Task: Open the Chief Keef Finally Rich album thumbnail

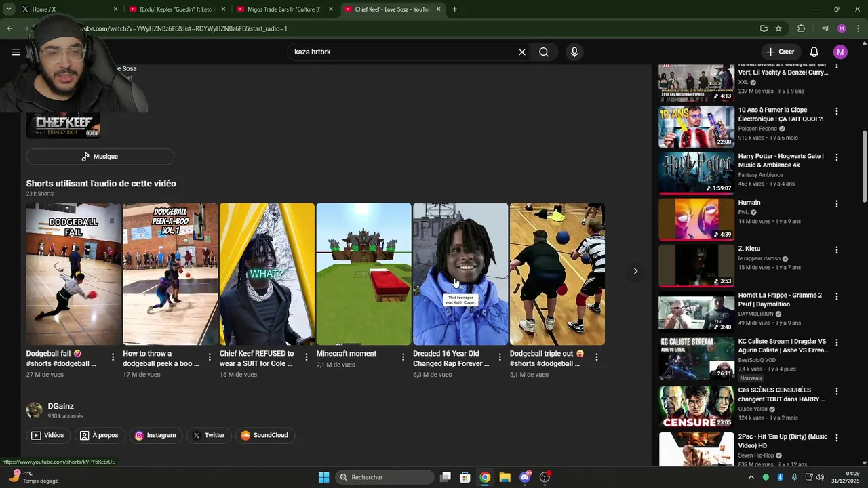Action: [63, 125]
